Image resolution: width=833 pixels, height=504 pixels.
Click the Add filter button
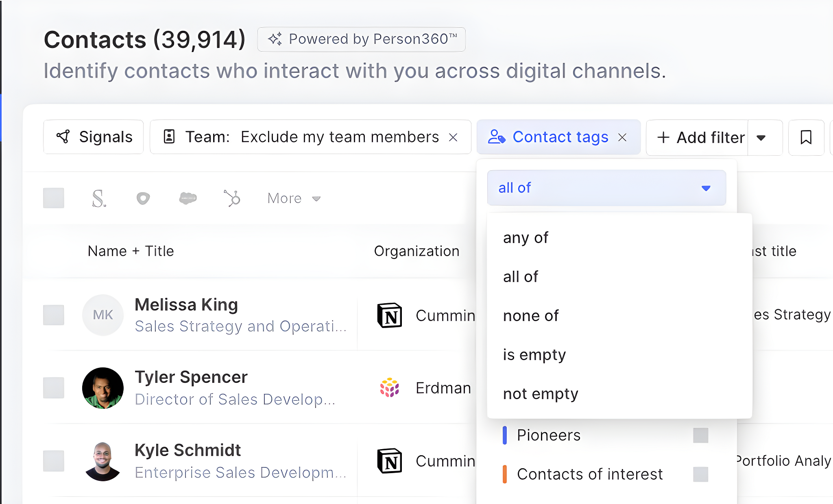pos(701,137)
